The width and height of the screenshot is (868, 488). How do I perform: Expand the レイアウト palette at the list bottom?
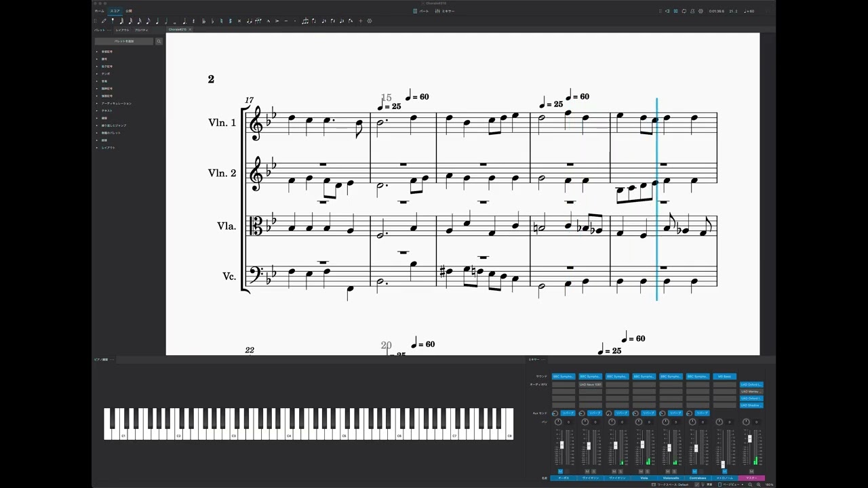(x=97, y=148)
